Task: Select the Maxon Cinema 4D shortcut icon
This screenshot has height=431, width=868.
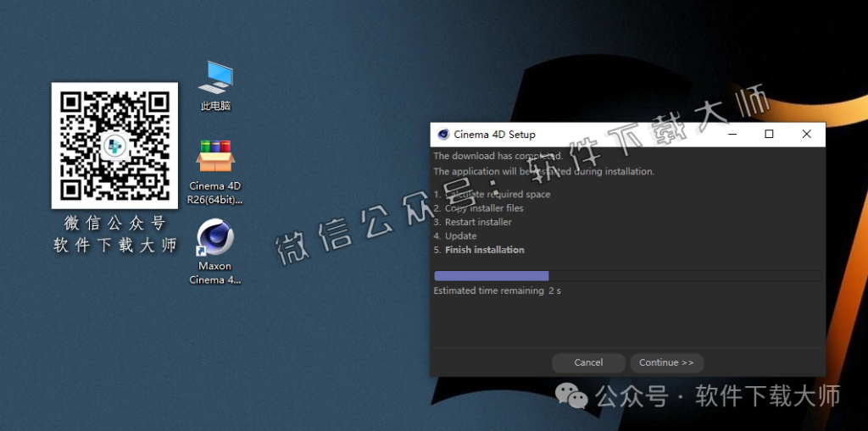Action: pyautogui.click(x=215, y=238)
